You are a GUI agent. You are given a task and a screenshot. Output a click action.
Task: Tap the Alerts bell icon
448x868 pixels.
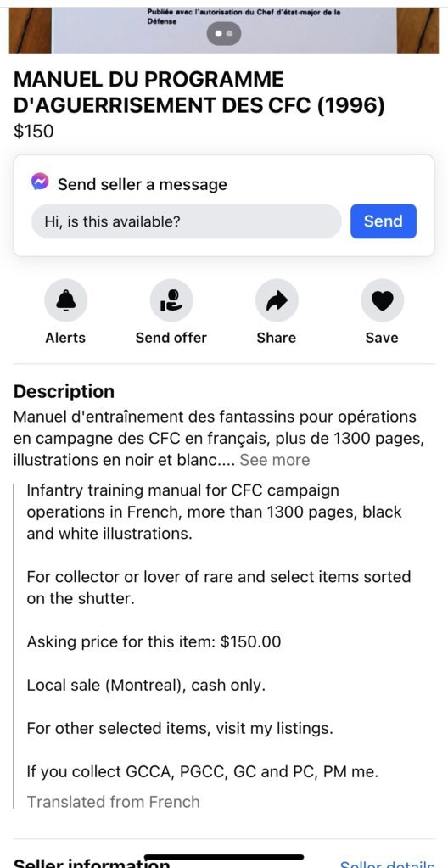66,300
